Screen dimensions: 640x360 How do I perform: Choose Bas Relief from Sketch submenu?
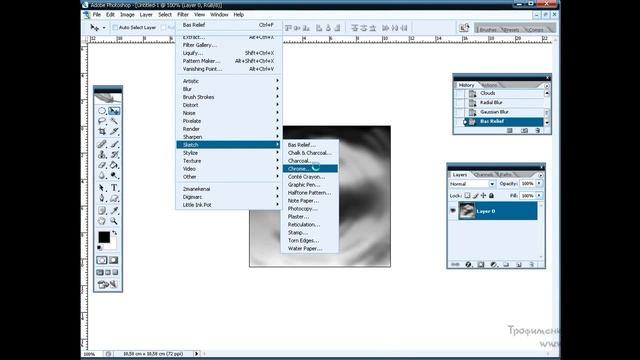(x=310, y=145)
